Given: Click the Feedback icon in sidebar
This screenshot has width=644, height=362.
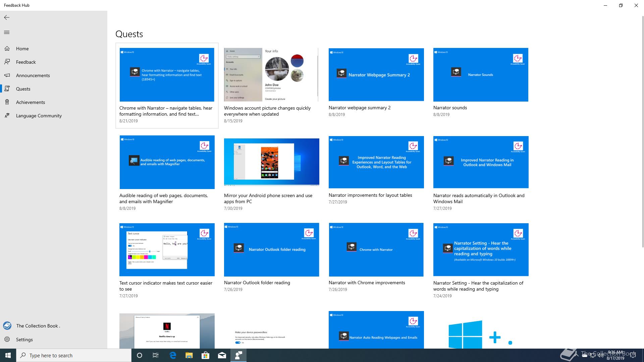Looking at the screenshot, I should click(7, 62).
